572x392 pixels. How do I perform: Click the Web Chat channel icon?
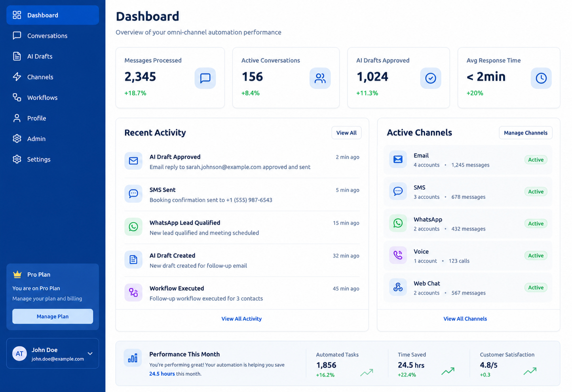tap(398, 287)
